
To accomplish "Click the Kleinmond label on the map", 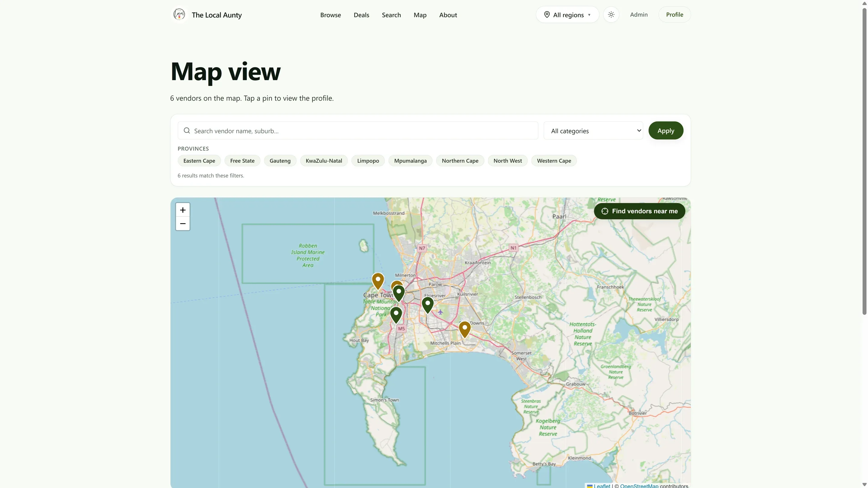I will (x=579, y=458).
